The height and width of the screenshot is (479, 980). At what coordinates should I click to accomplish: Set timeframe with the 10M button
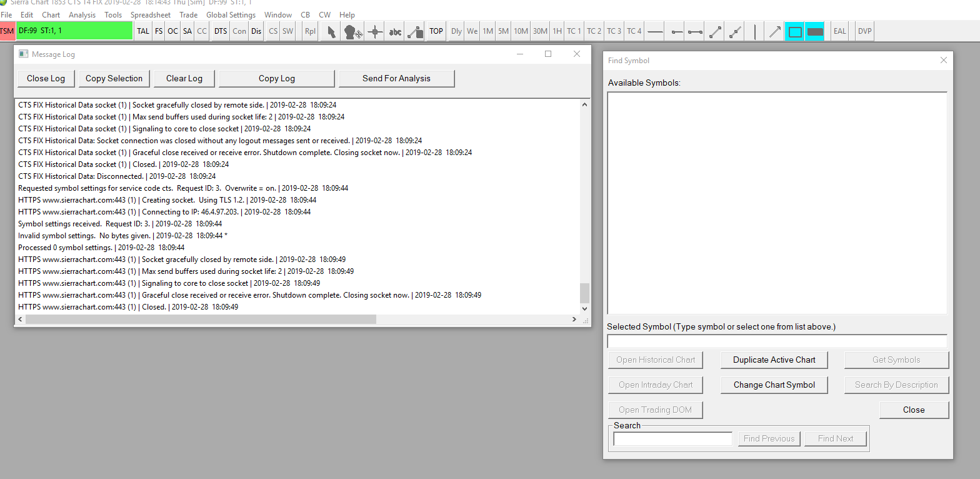(521, 31)
